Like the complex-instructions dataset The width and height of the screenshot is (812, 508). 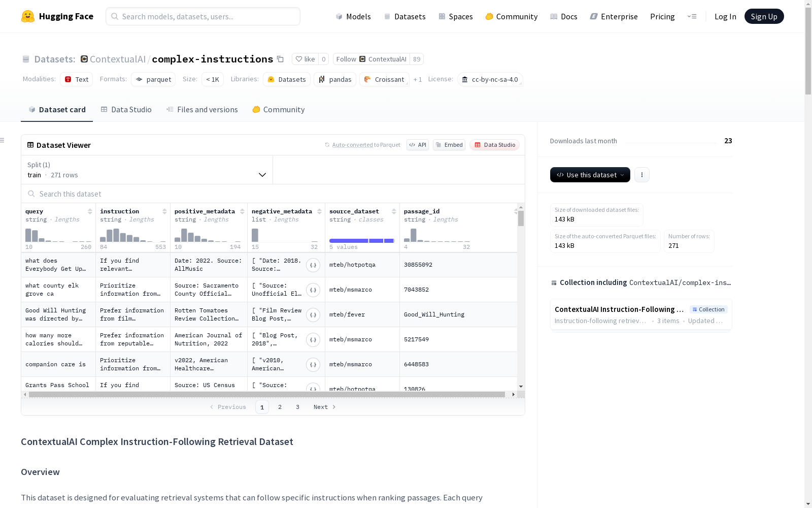[x=306, y=59]
